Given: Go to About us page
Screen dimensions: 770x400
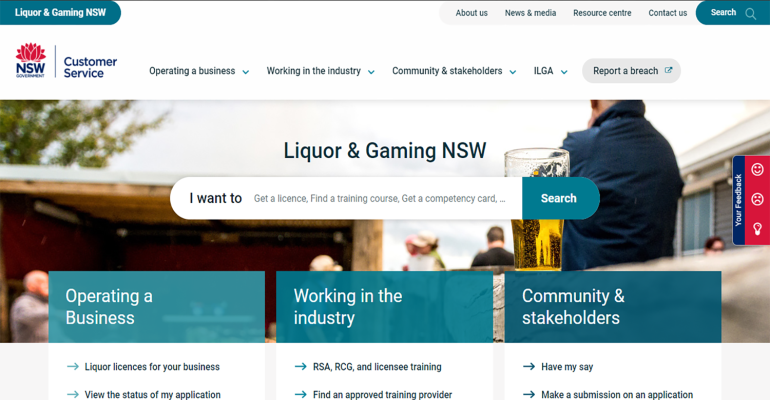Looking at the screenshot, I should tap(471, 13).
